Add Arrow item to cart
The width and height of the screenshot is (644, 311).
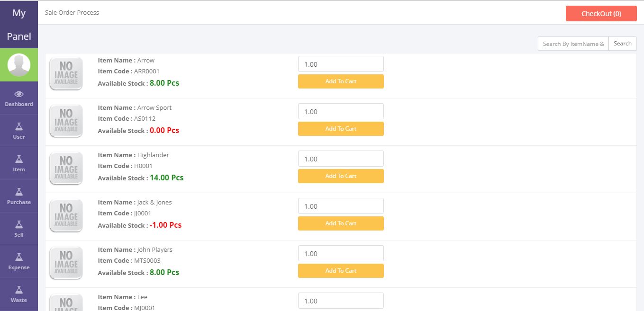tap(341, 81)
